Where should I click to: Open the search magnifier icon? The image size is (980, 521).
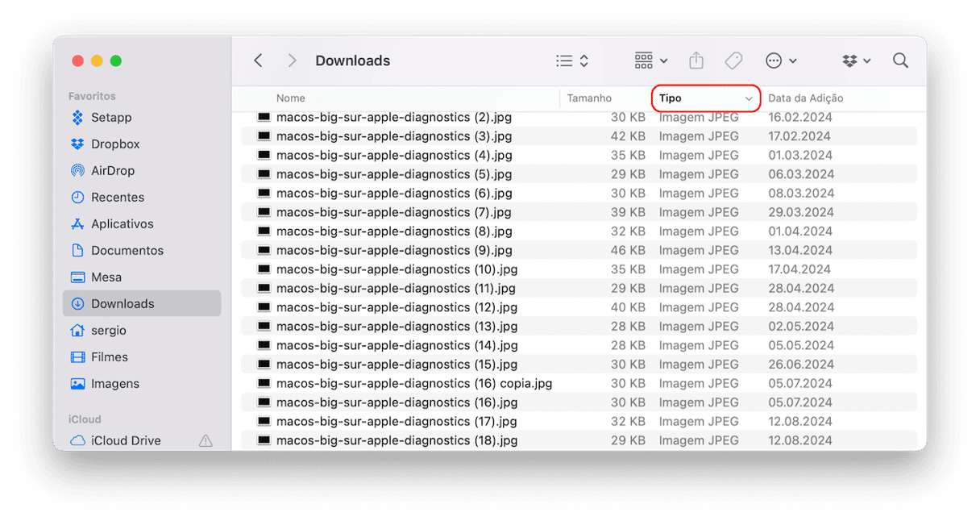click(x=900, y=60)
